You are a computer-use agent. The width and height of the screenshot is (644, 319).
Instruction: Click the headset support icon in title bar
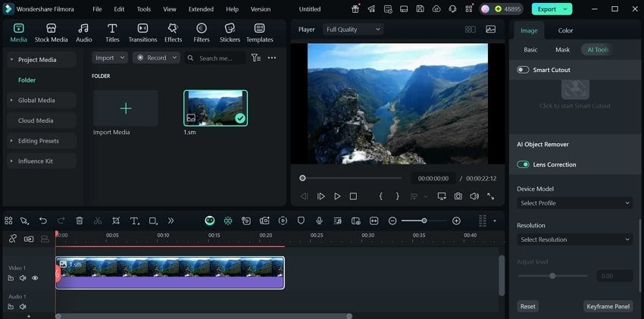pos(452,9)
